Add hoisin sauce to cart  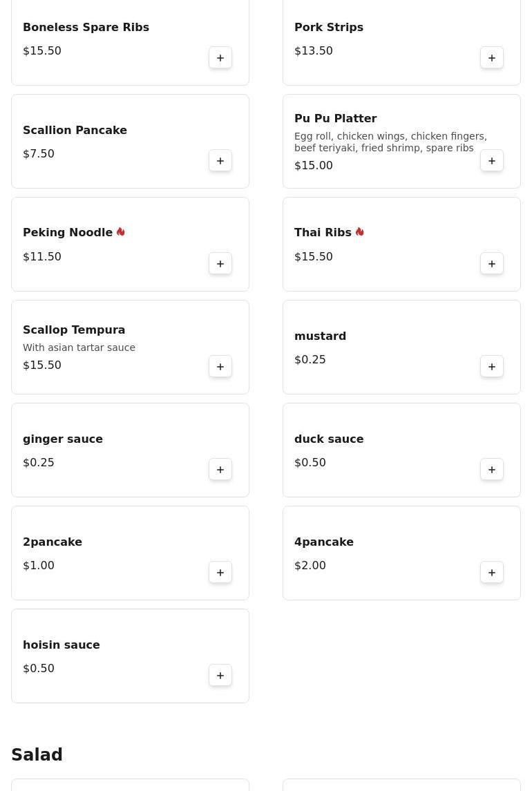(220, 676)
